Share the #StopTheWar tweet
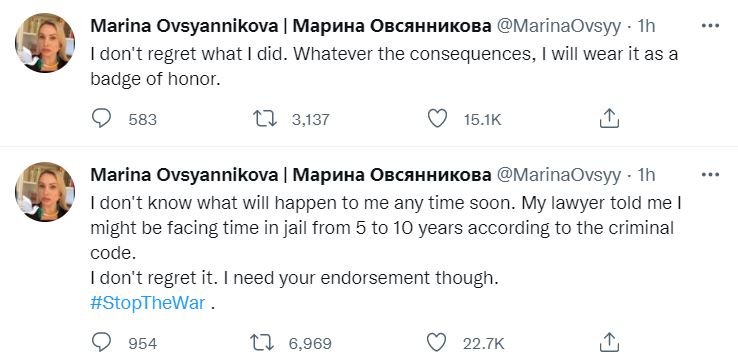The height and width of the screenshot is (364, 738). click(x=609, y=342)
